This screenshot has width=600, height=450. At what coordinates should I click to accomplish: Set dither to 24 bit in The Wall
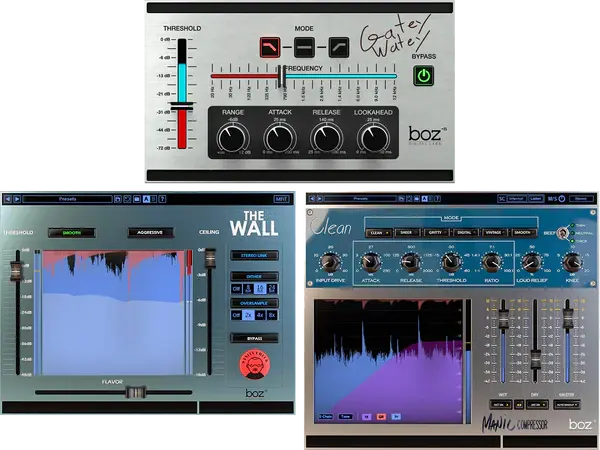272,289
